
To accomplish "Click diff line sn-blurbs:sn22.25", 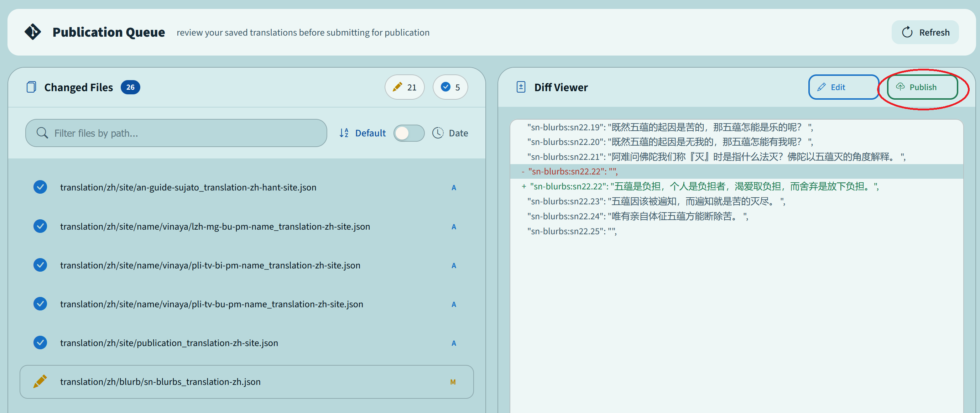I will pyautogui.click(x=736, y=231).
